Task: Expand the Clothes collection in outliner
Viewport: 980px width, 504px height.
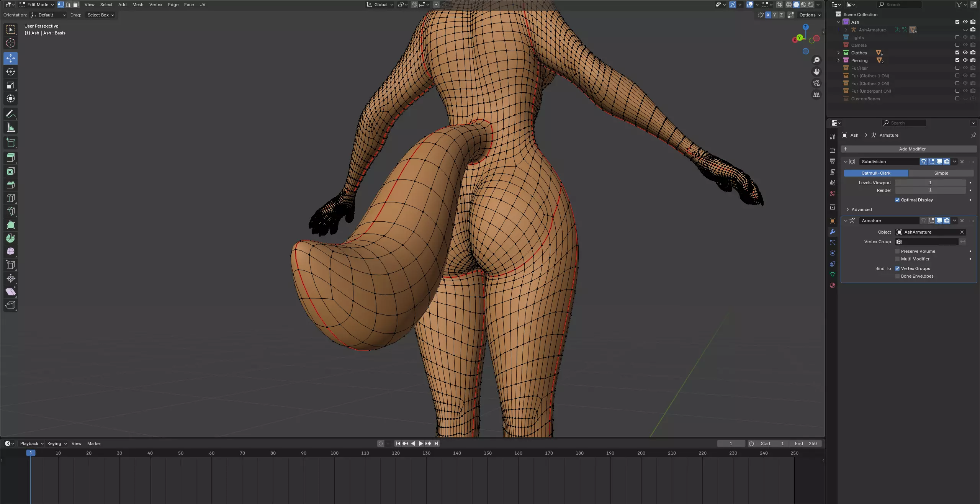Action: (838, 53)
